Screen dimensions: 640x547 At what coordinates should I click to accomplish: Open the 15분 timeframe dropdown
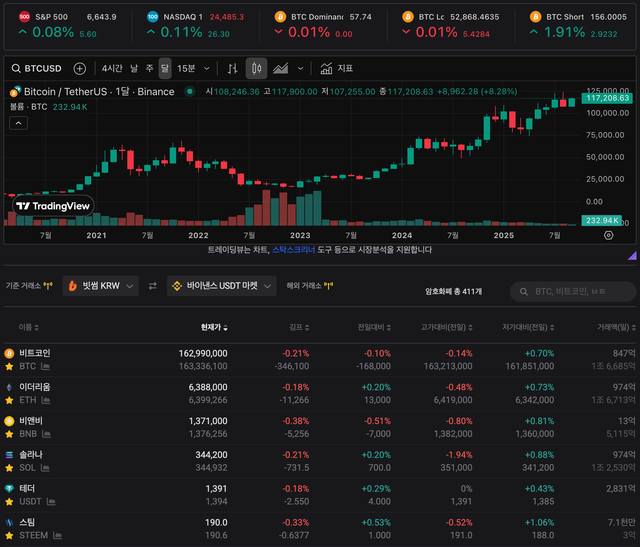tap(193, 68)
